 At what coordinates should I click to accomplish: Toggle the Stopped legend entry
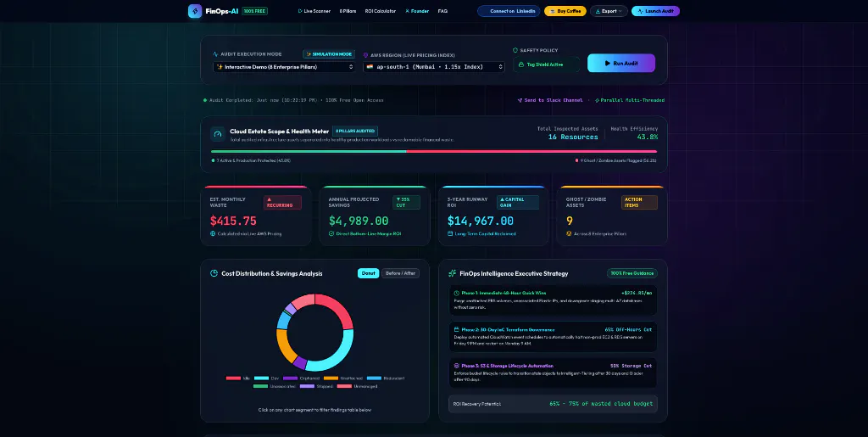(x=317, y=386)
